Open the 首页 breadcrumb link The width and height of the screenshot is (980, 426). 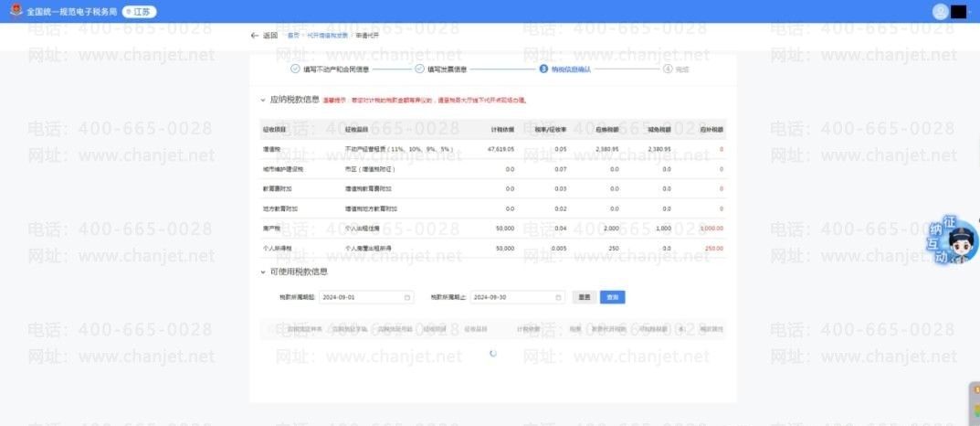point(293,36)
